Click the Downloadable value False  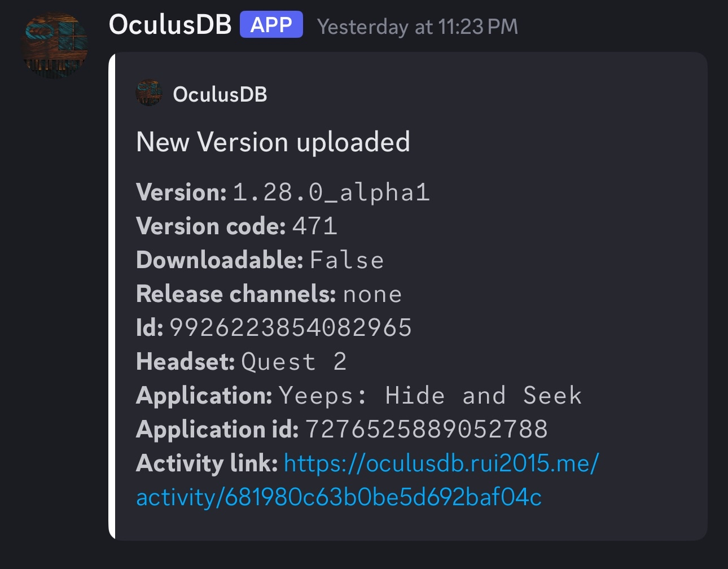tap(347, 260)
